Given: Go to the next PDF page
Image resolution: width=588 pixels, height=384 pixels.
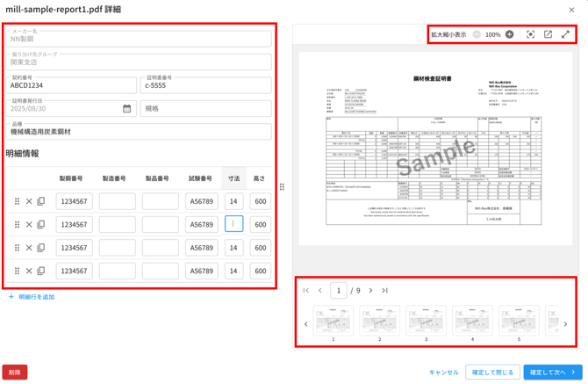Looking at the screenshot, I should (x=370, y=291).
